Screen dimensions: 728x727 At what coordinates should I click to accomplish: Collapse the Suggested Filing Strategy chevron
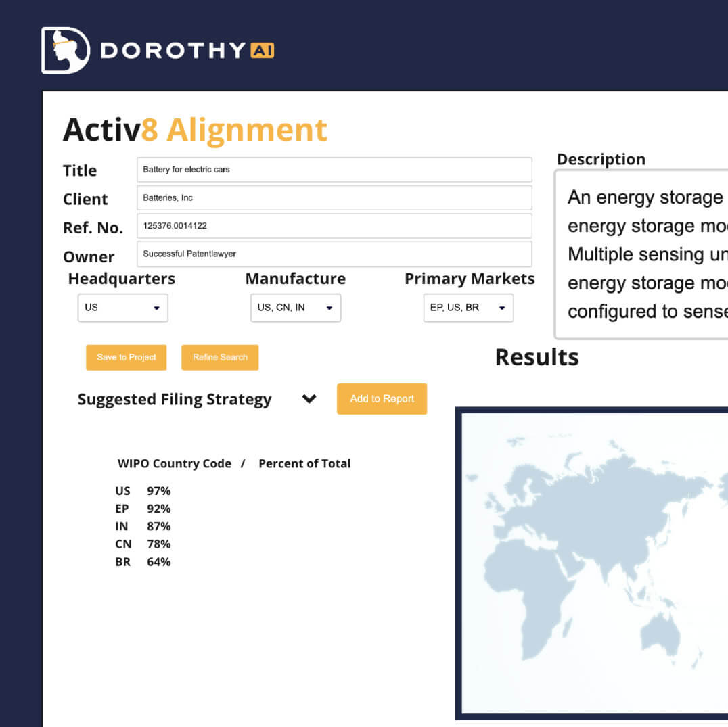309,399
